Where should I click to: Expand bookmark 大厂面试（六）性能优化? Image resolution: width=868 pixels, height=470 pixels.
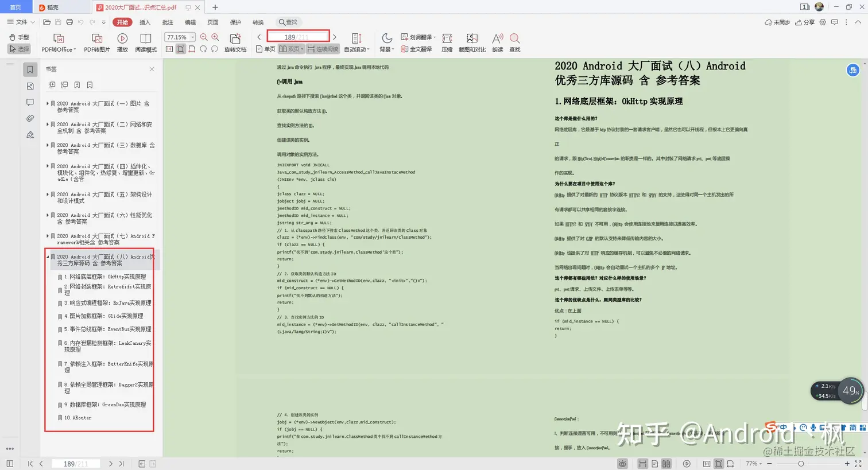click(47, 215)
